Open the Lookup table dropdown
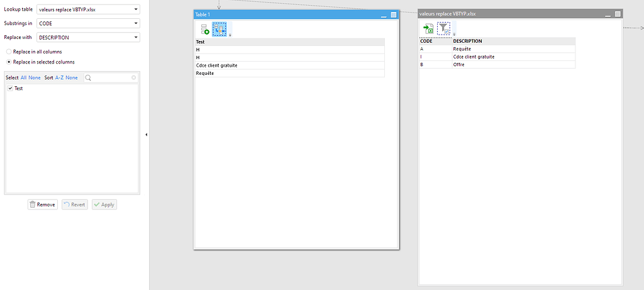The height and width of the screenshot is (290, 644). coord(88,9)
